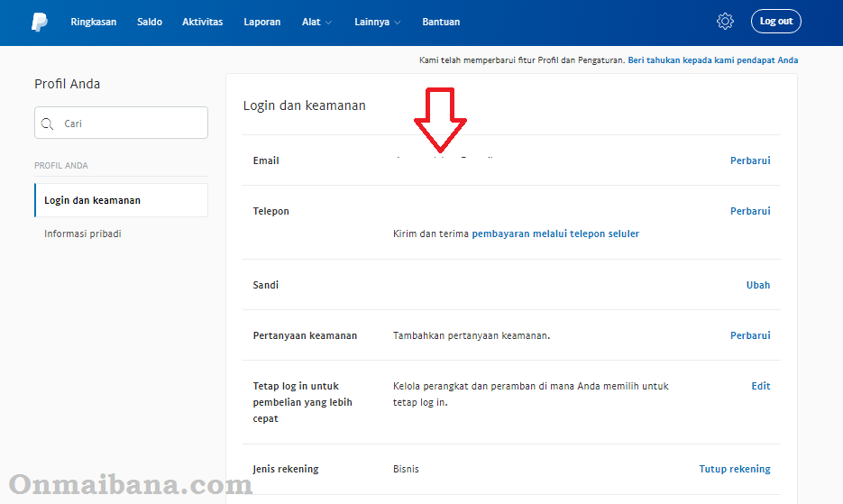The image size is (843, 504).
Task: Open pembayaran melalui telepon seluler link
Action: click(555, 234)
